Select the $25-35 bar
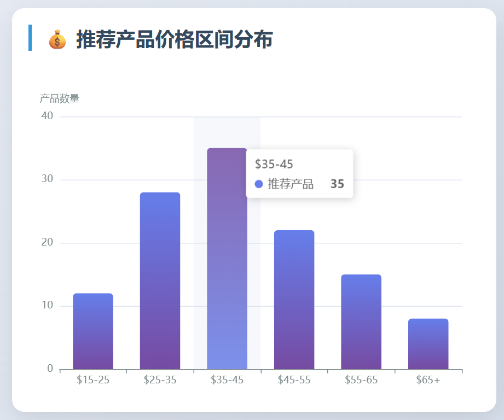 point(160,281)
